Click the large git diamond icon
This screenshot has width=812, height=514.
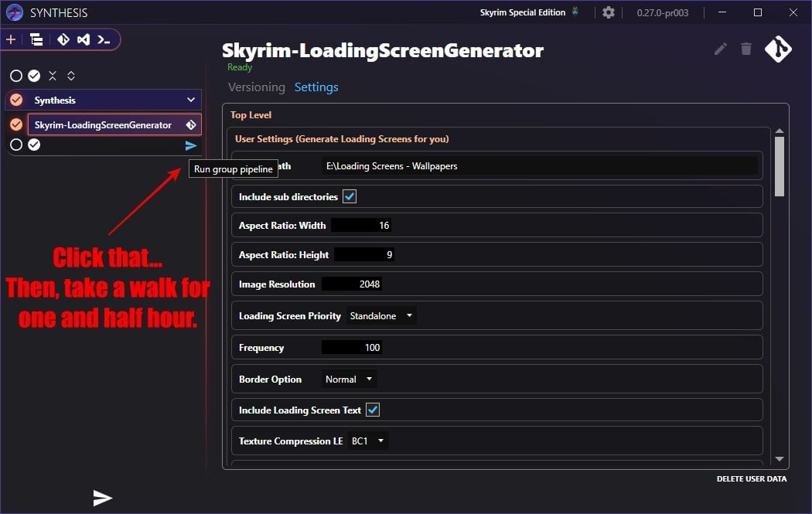pos(778,49)
